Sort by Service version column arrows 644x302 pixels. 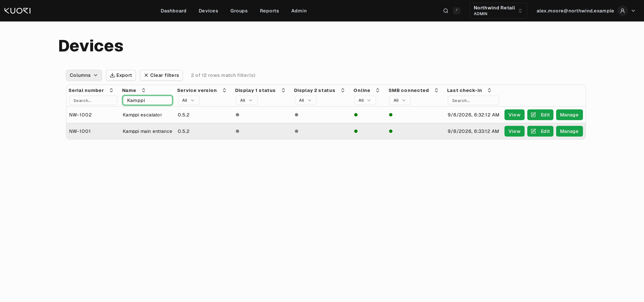click(224, 90)
